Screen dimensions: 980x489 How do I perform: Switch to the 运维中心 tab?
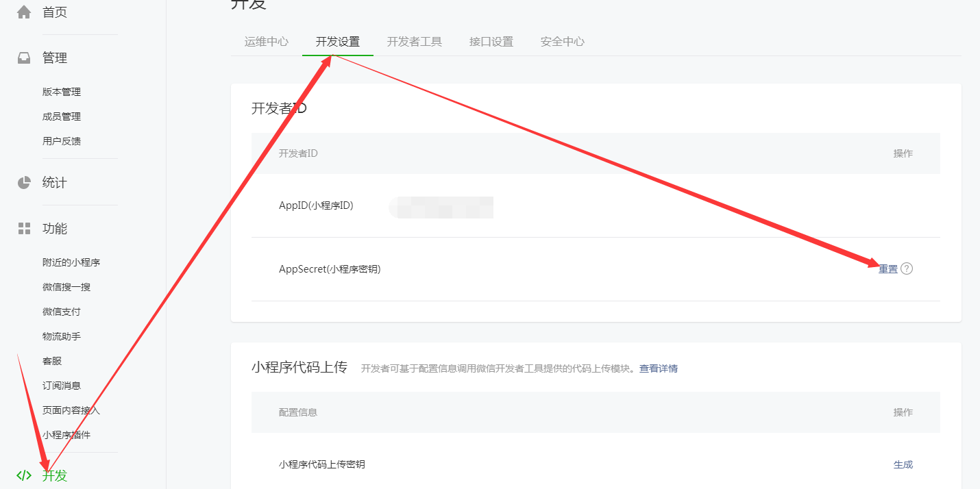coord(267,42)
